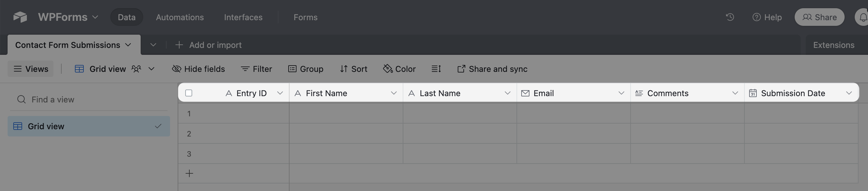This screenshot has height=191, width=868.
Task: Open Submission Date field dropdown
Action: [x=849, y=93]
